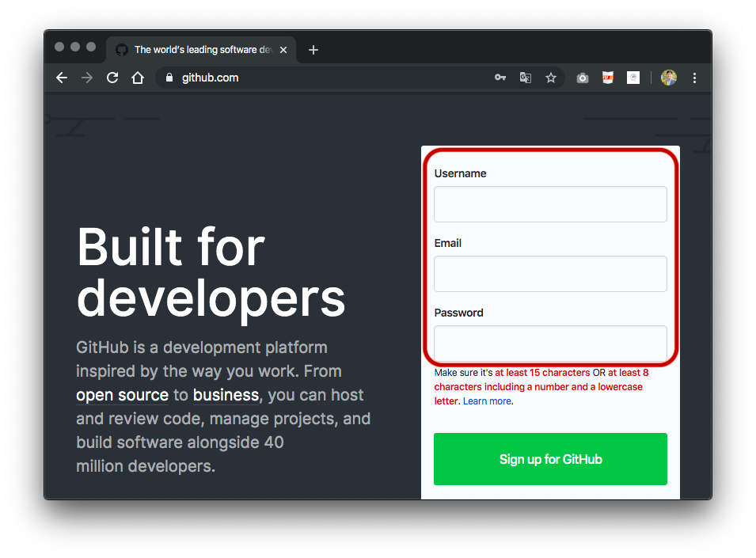Open Chrome's three-dot menu
756x558 pixels.
click(694, 78)
